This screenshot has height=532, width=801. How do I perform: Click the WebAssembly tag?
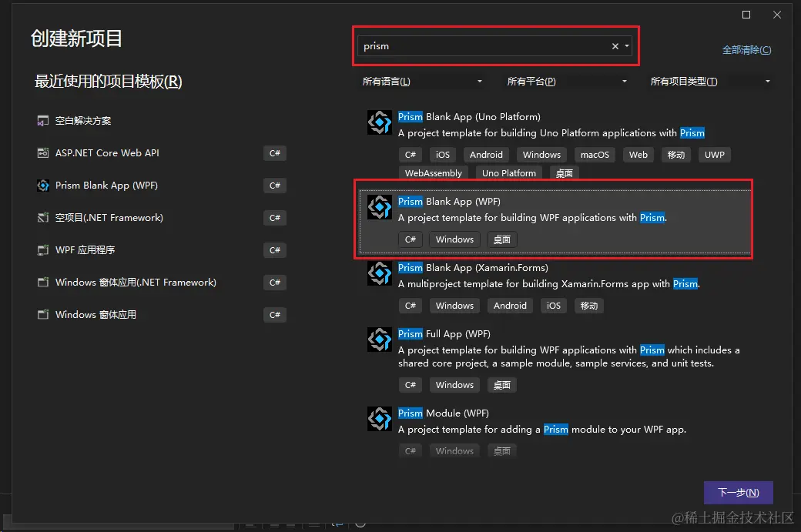point(433,173)
